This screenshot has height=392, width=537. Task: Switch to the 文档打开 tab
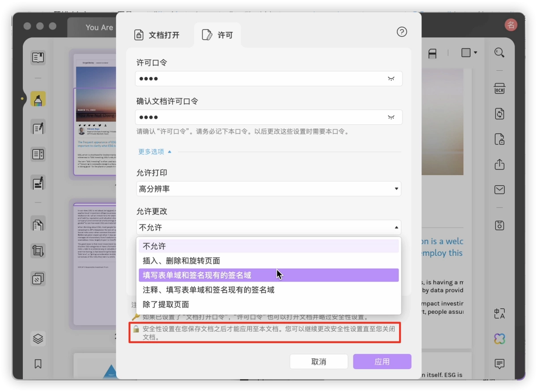coord(158,35)
